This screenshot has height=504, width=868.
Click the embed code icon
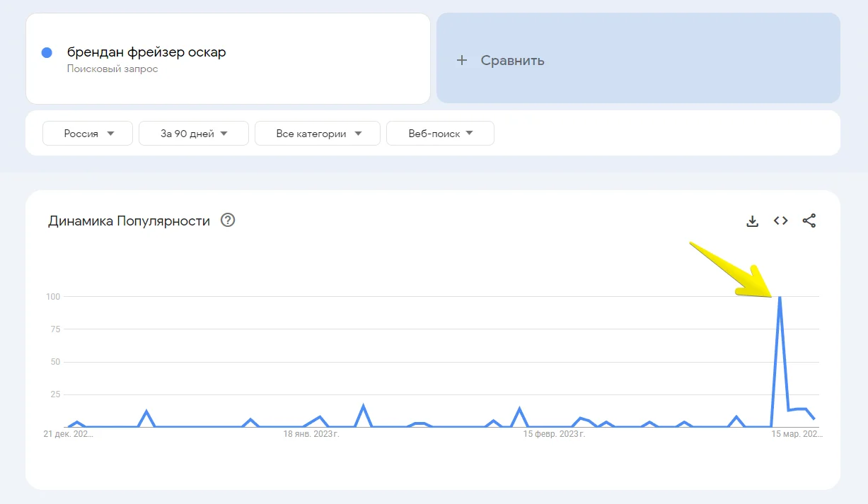[780, 221]
